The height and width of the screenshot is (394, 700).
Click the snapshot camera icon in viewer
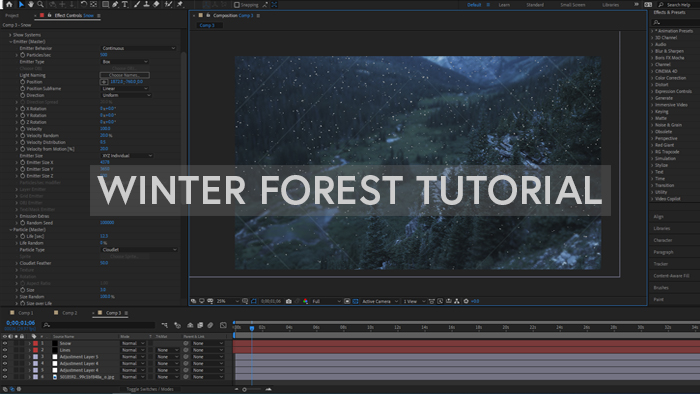click(x=289, y=301)
